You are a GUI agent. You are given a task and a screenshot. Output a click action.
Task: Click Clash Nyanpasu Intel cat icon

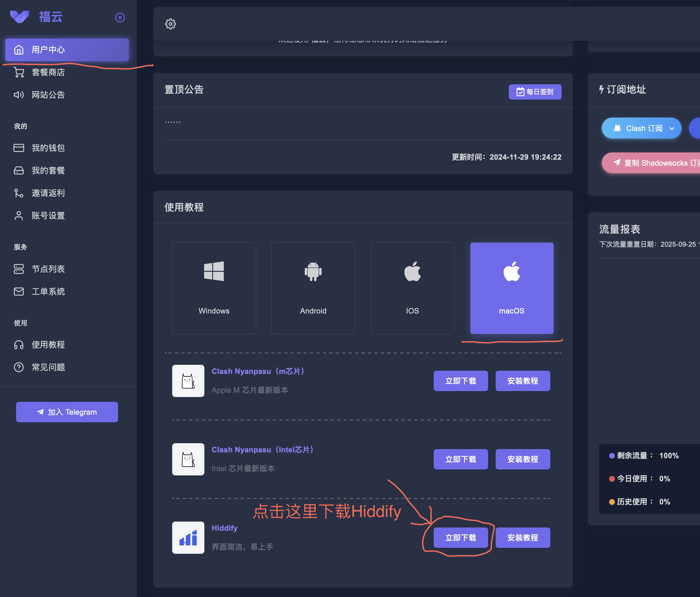[188, 459]
